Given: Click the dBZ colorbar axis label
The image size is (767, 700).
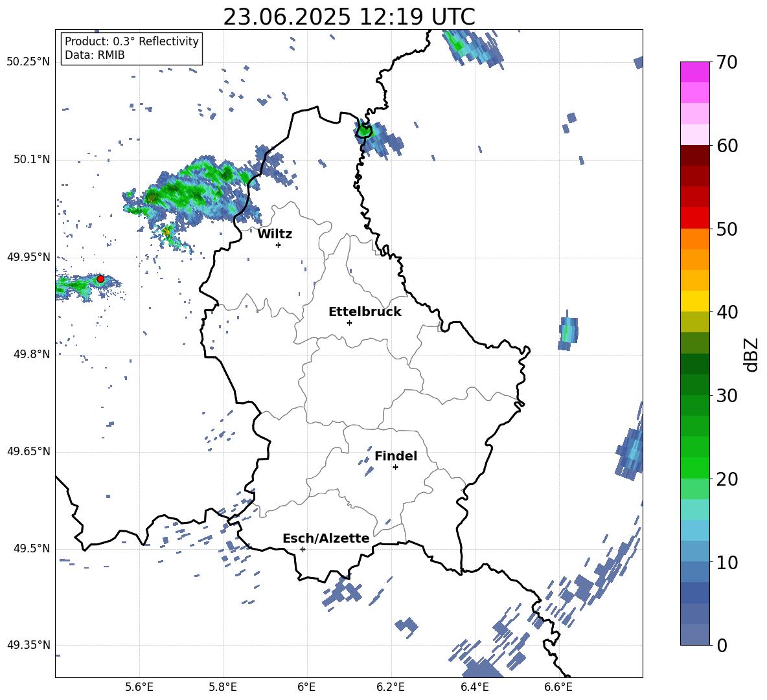Looking at the screenshot, I should click(752, 354).
